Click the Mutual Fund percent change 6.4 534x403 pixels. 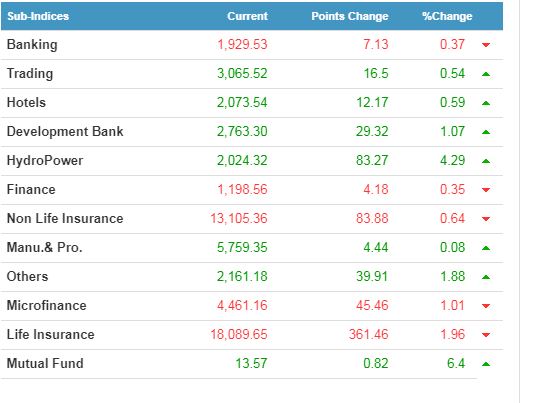[x=456, y=363]
